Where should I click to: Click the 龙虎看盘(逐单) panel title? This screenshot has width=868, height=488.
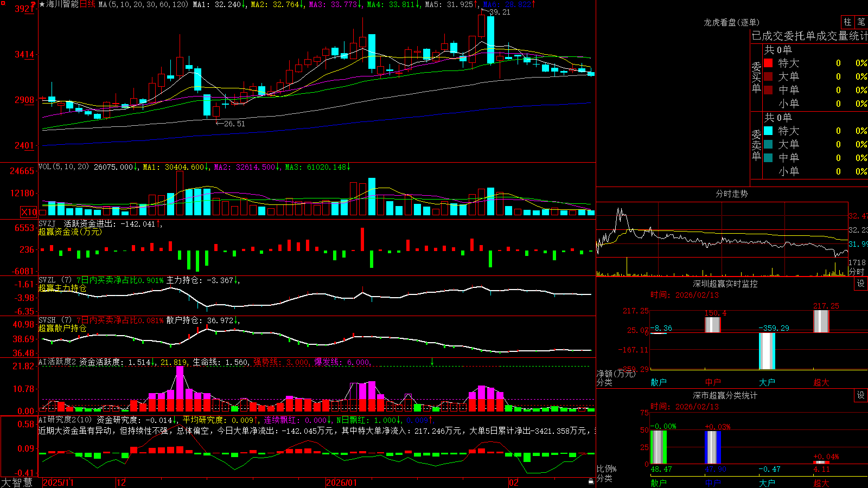(732, 22)
